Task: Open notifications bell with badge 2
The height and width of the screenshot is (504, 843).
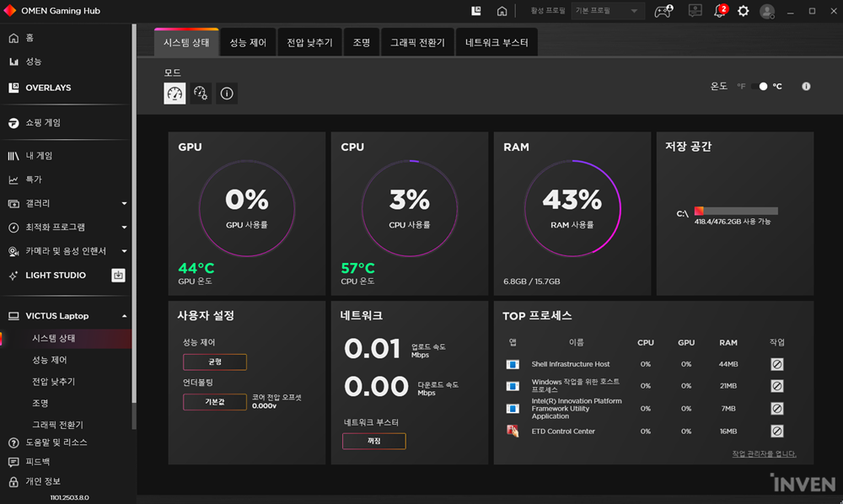Action: (721, 11)
